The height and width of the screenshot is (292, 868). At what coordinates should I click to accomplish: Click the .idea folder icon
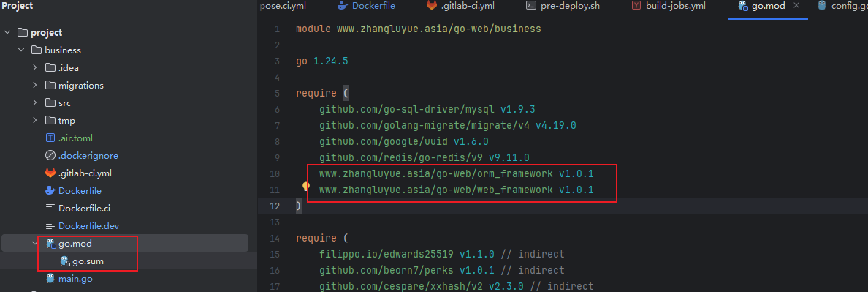click(50, 68)
